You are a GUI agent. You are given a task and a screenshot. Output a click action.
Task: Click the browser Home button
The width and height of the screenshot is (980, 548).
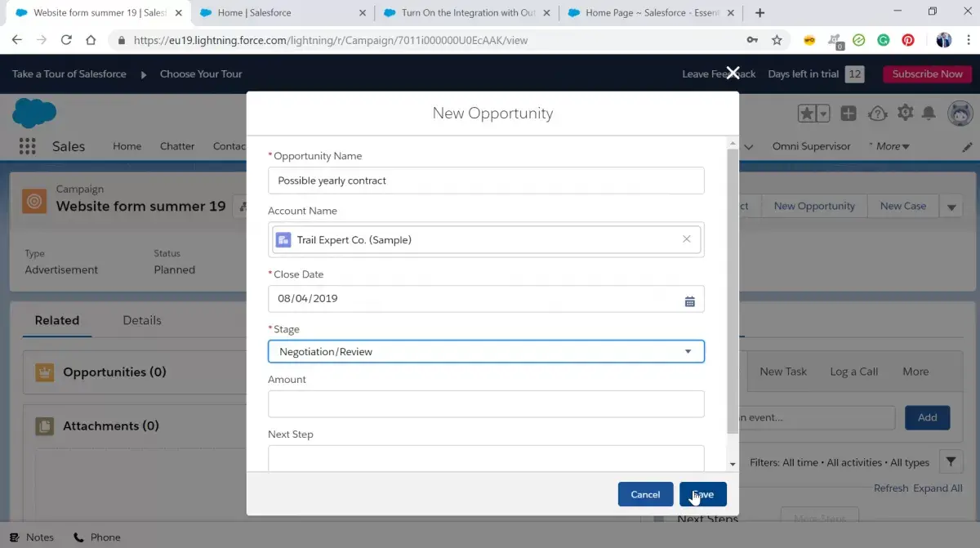coord(91,40)
